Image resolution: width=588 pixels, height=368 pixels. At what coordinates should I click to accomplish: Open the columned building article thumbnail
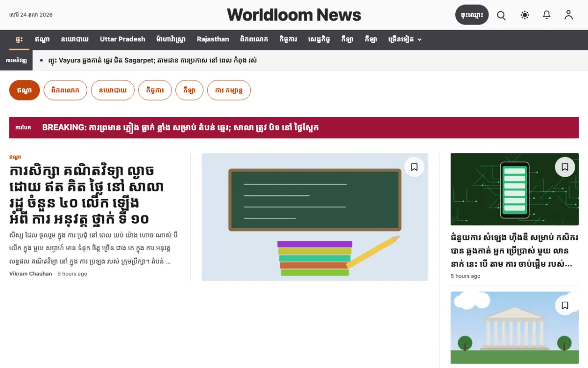tap(514, 328)
